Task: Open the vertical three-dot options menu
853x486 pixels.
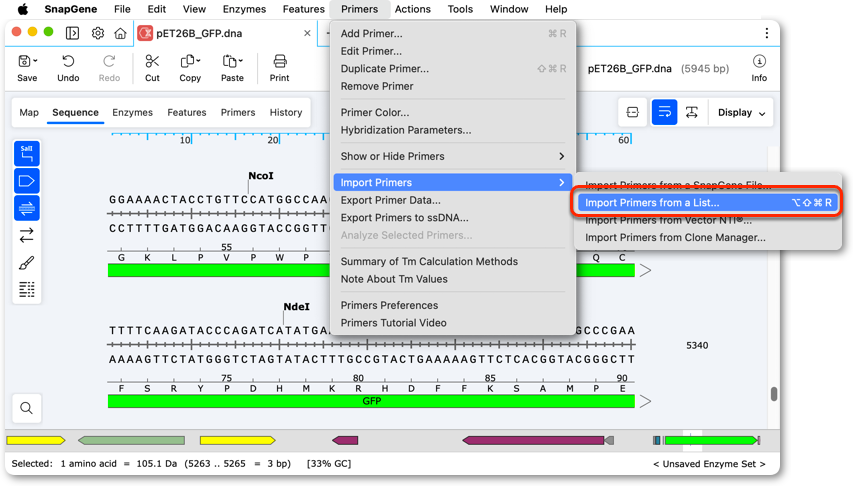Action: 767,33
